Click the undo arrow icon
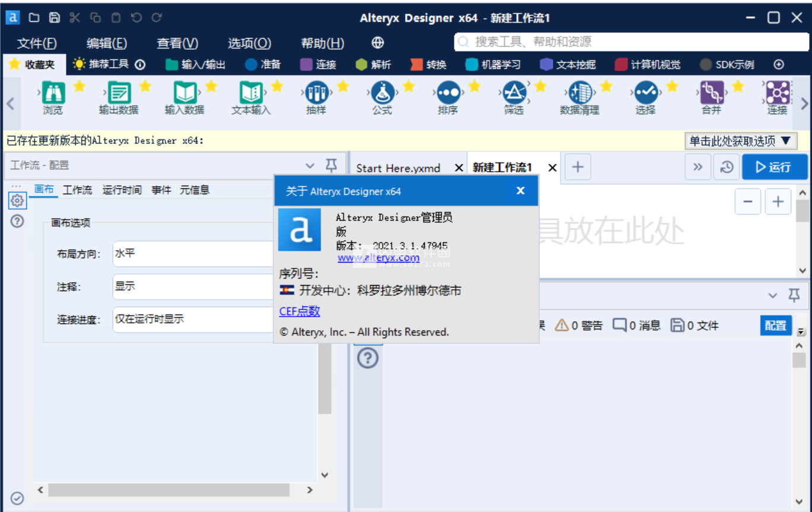 pyautogui.click(x=136, y=18)
